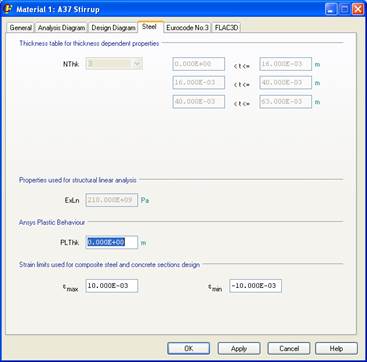Click the first-row 16.000E-03 upper thickness field
This screenshot has height=362, width=367.
click(x=286, y=64)
